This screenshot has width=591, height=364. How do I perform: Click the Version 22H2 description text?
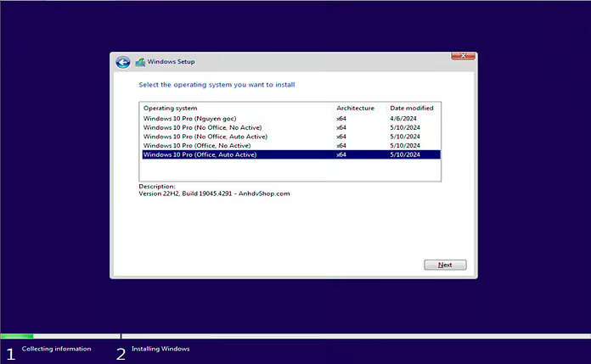[214, 193]
